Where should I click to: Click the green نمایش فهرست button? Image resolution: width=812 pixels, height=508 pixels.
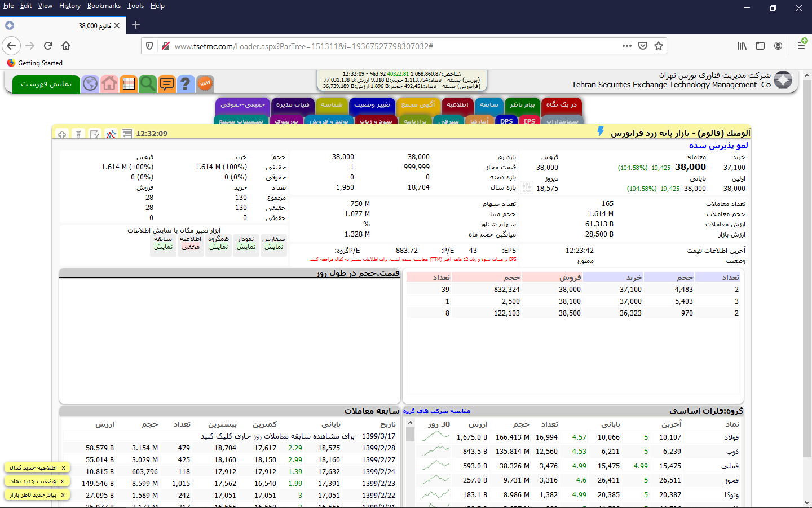pyautogui.click(x=46, y=84)
